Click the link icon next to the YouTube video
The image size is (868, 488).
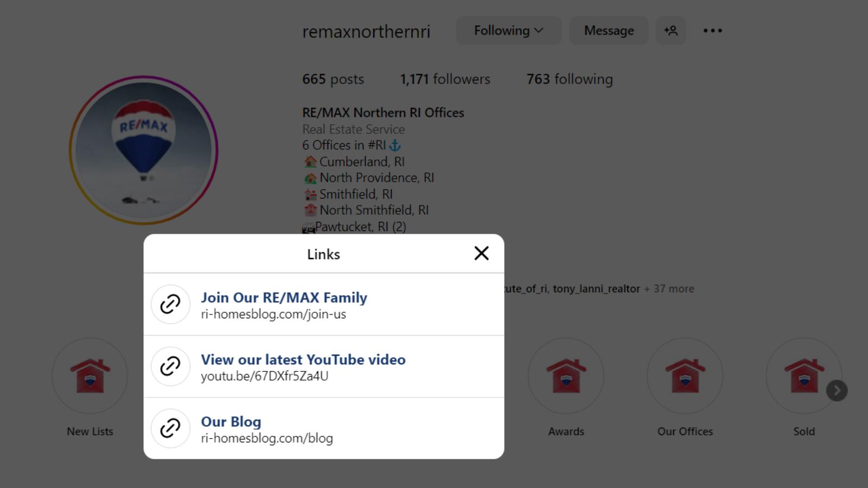[170, 367]
